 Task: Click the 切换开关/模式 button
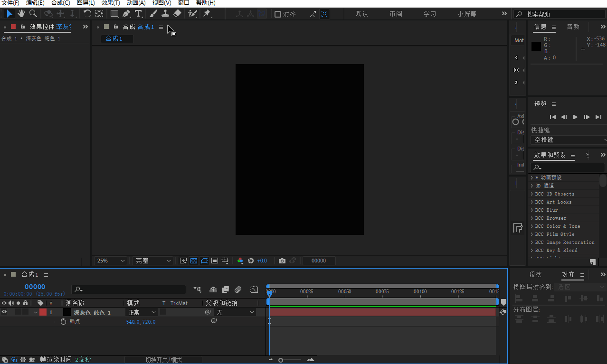coord(163,360)
